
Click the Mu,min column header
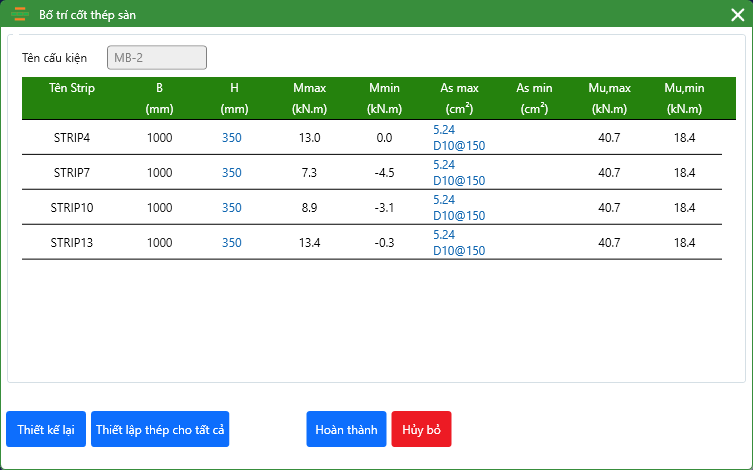(x=684, y=98)
